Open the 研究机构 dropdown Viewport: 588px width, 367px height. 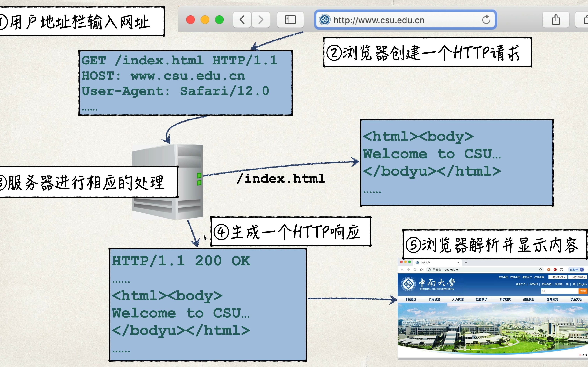click(578, 277)
